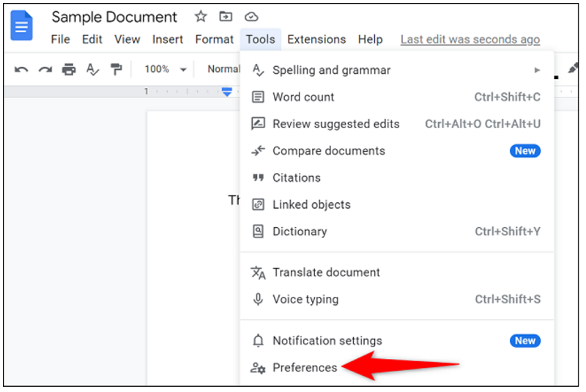
Task: Expand the Spelling and grammar submenu arrow
Action: pyautogui.click(x=537, y=70)
